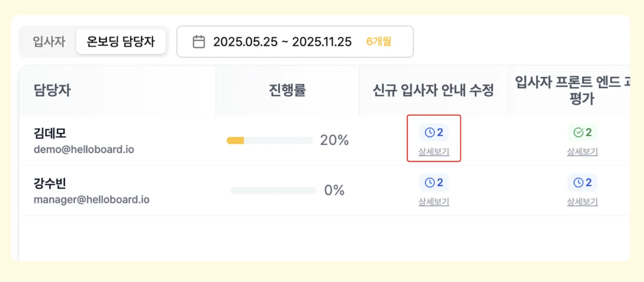Click 강수빈's clock badge in the 평가 column
Screen dimensions: 644x282
pos(582,183)
